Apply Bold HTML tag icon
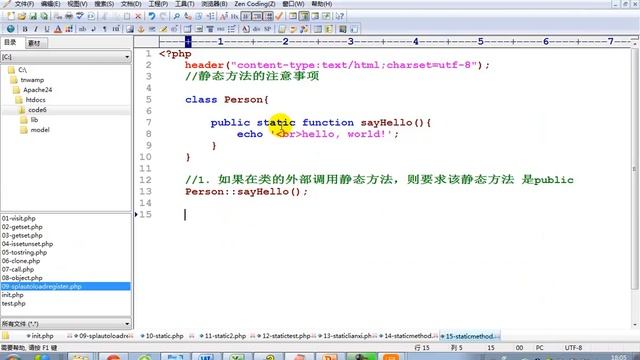The image size is (640, 360). (24, 29)
